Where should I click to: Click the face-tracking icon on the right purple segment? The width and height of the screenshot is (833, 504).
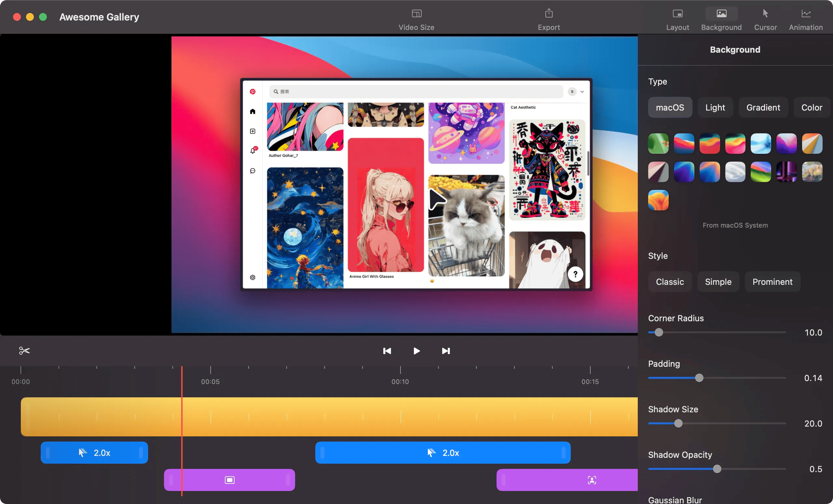coord(592,480)
